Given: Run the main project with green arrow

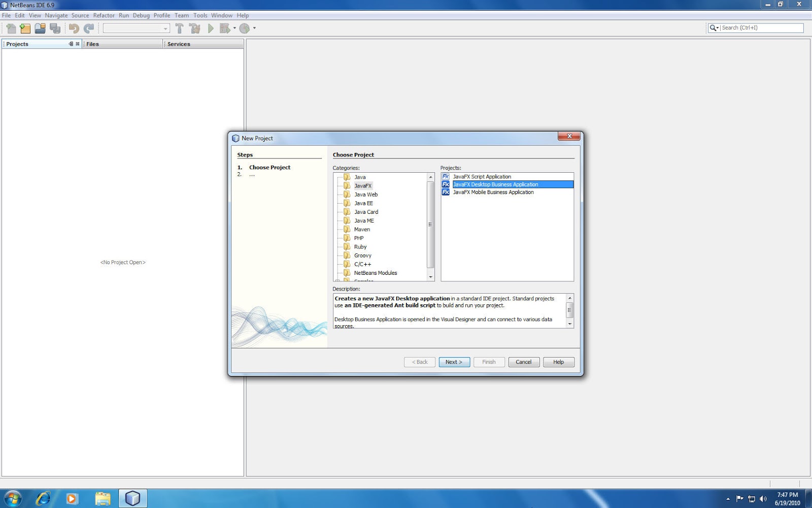Looking at the screenshot, I should pyautogui.click(x=211, y=28).
